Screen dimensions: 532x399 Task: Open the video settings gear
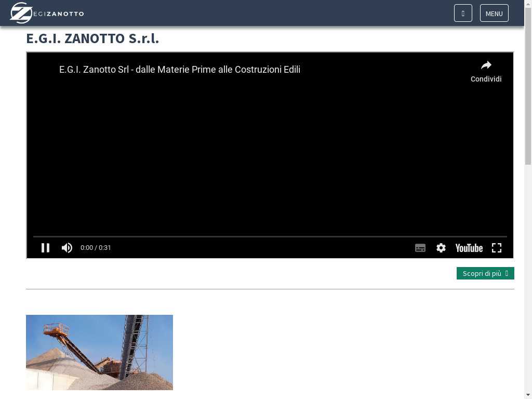pos(441,248)
